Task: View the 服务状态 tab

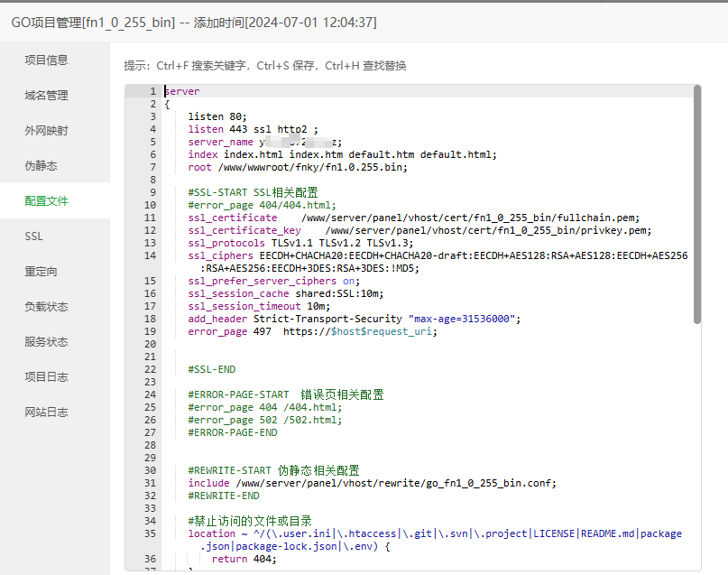Action: [x=46, y=342]
